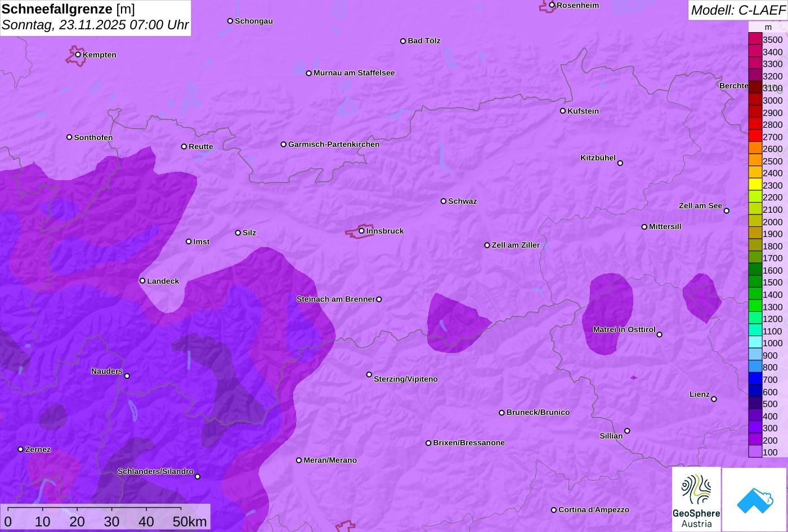This screenshot has height=532, width=788.
Task: Click the blue cloud arrow logo
Action: [754, 499]
